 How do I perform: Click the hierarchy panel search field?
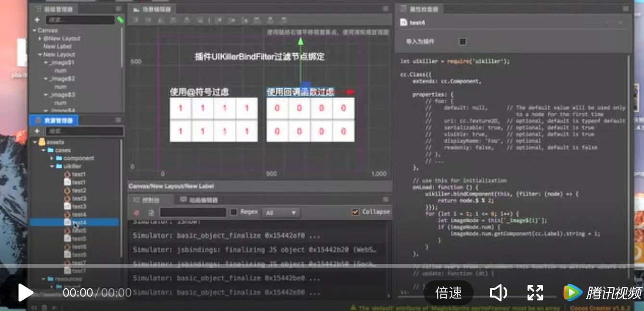(80, 20)
